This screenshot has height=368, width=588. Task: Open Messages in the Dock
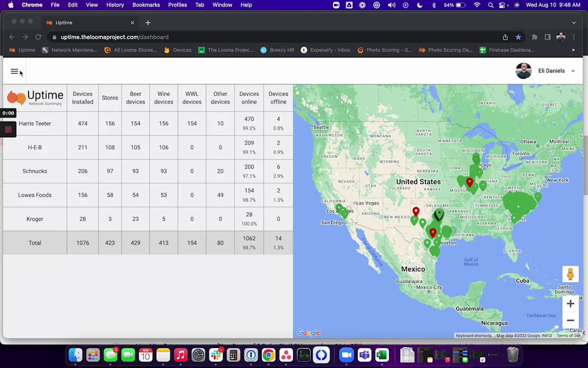click(111, 355)
